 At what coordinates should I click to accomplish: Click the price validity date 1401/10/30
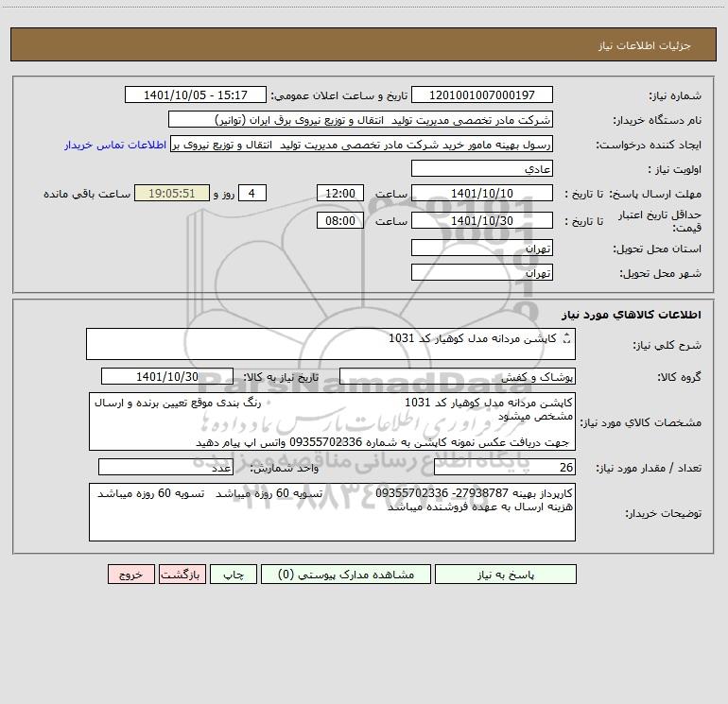(482, 220)
